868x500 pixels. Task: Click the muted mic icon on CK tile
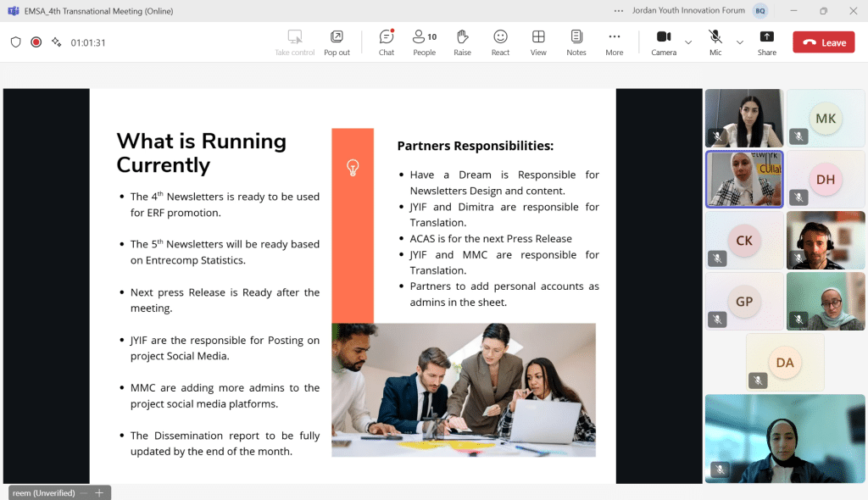[717, 258]
